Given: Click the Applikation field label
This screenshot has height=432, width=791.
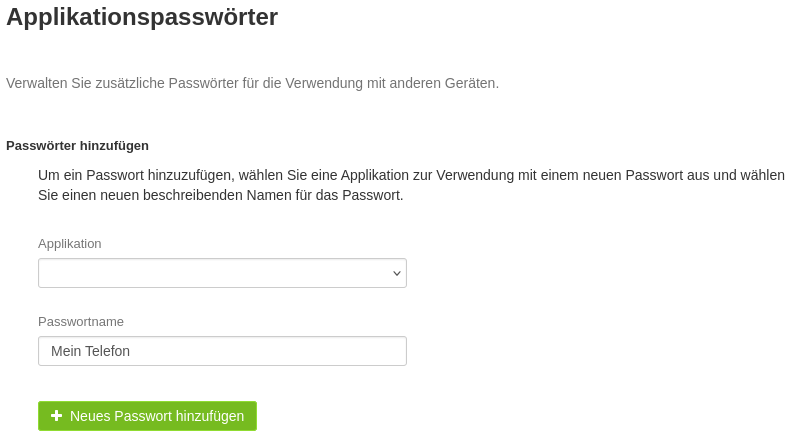Looking at the screenshot, I should (x=70, y=244).
